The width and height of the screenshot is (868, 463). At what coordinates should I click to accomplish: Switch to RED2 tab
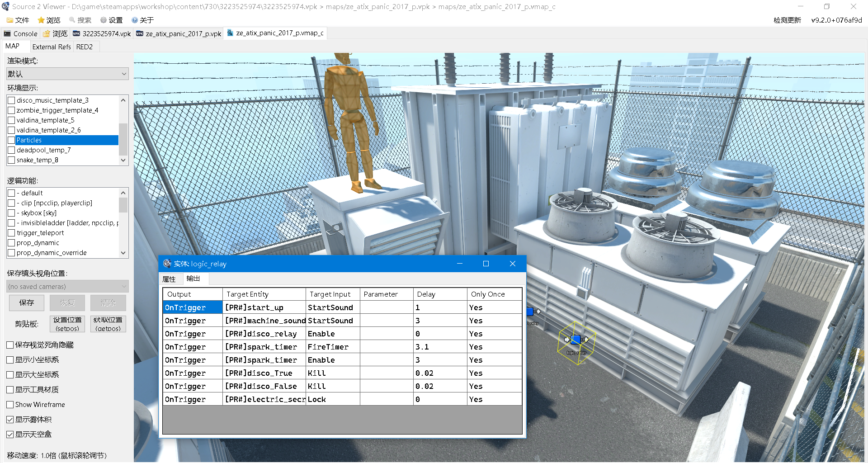tap(85, 47)
